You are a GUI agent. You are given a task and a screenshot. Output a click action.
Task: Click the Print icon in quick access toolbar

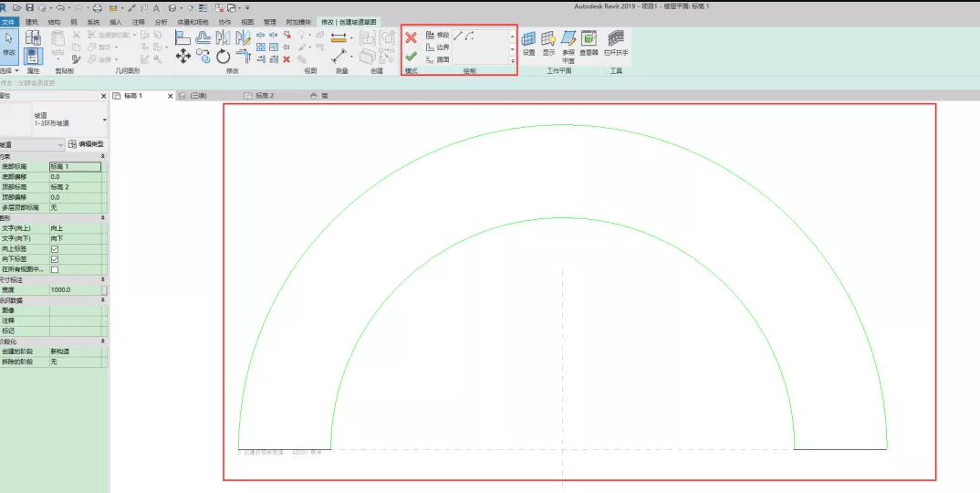point(97,7)
